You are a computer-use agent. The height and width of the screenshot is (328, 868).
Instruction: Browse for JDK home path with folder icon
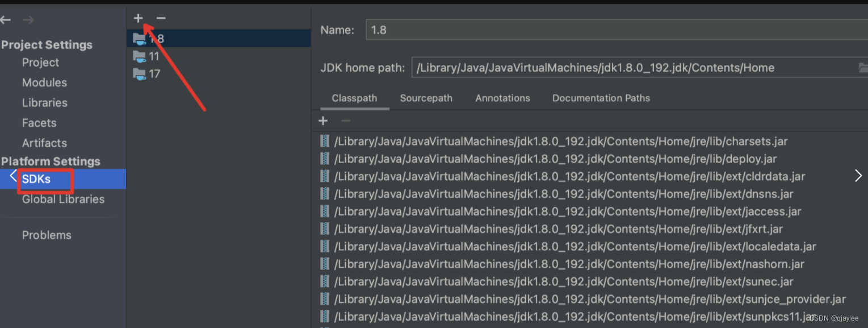863,67
